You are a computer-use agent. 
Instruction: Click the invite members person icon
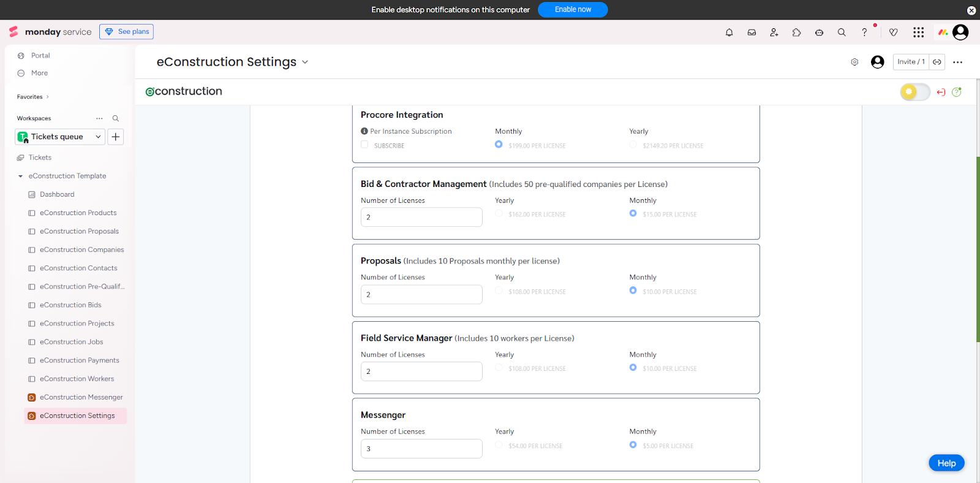click(774, 32)
